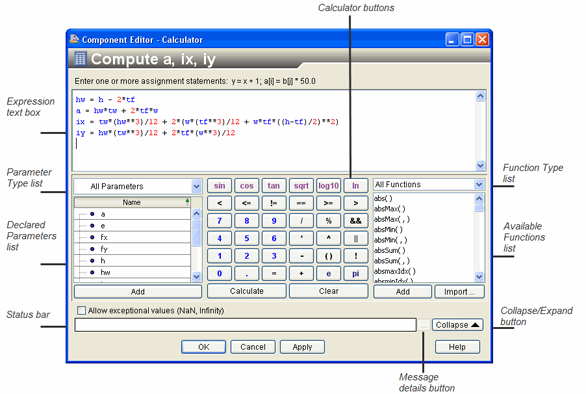Insert the power ^ operator

click(x=329, y=238)
